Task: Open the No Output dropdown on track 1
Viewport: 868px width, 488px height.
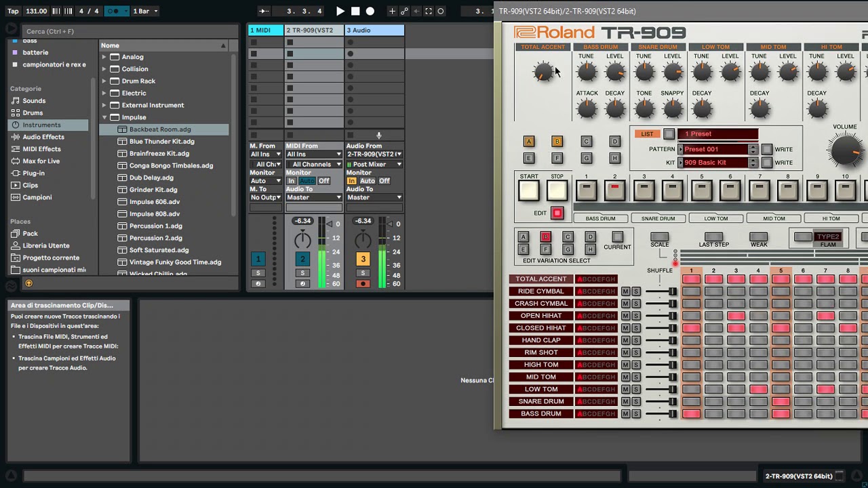Action: (x=265, y=197)
